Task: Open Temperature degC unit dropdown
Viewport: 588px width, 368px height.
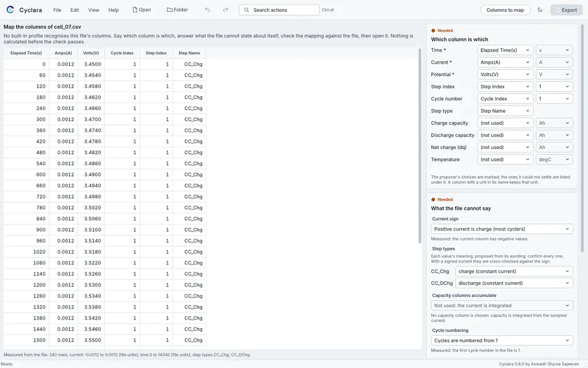Action: click(554, 159)
